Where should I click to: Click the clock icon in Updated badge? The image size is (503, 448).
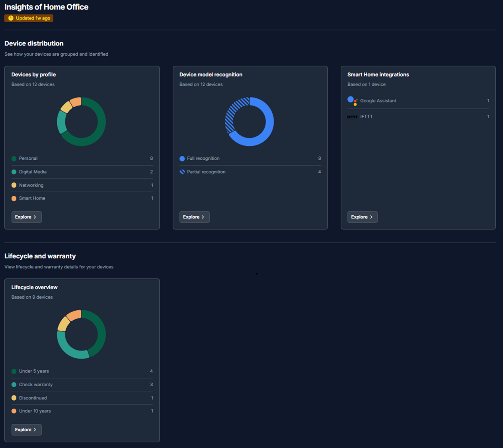point(11,18)
